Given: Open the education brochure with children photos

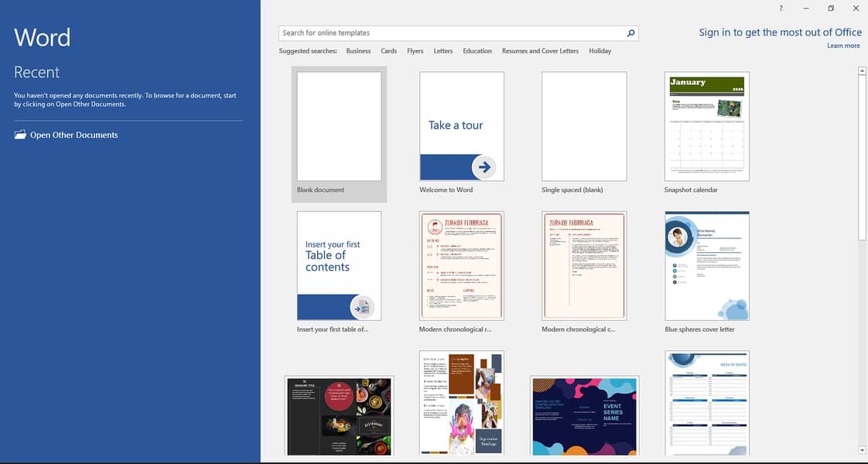Looking at the screenshot, I should click(x=462, y=403).
